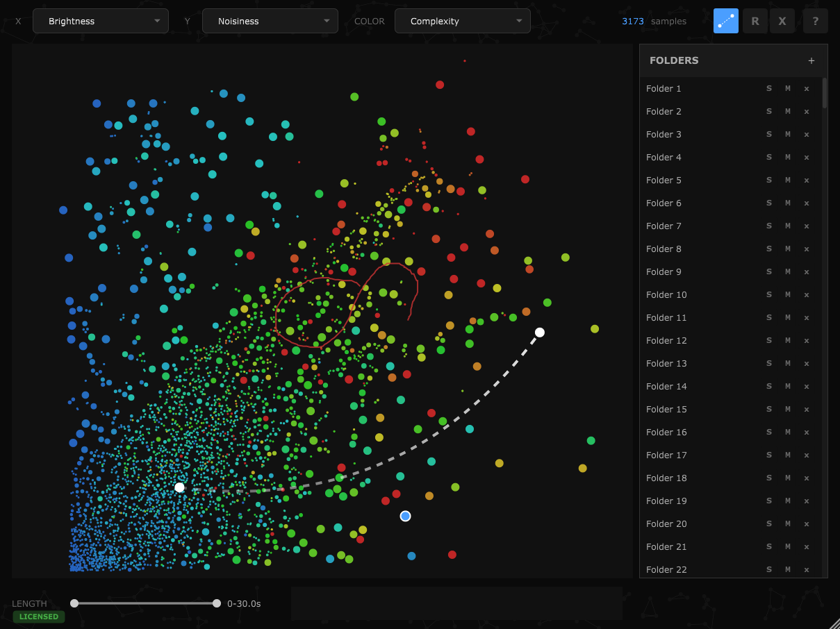Click the right handle of Length slider

point(217,603)
